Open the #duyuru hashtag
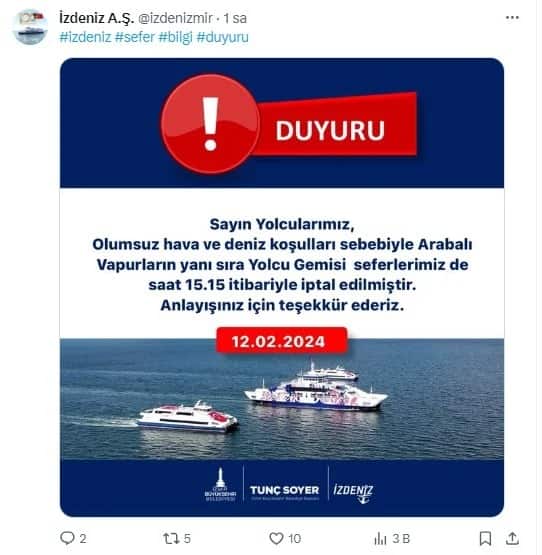Image resolution: width=542 pixels, height=555 pixels. (x=222, y=37)
